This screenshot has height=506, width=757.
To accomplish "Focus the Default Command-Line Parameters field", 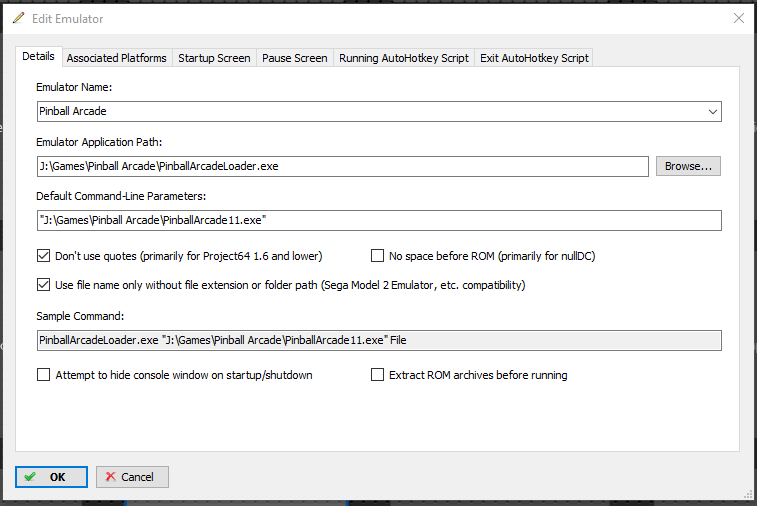I will [379, 220].
